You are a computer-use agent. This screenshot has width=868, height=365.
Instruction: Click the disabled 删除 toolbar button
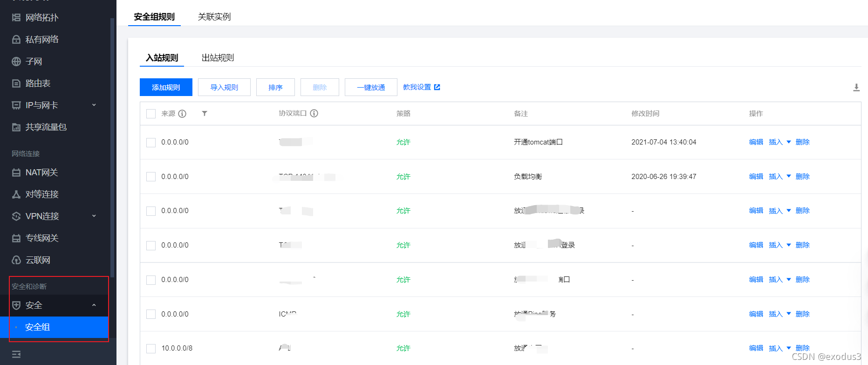(320, 87)
